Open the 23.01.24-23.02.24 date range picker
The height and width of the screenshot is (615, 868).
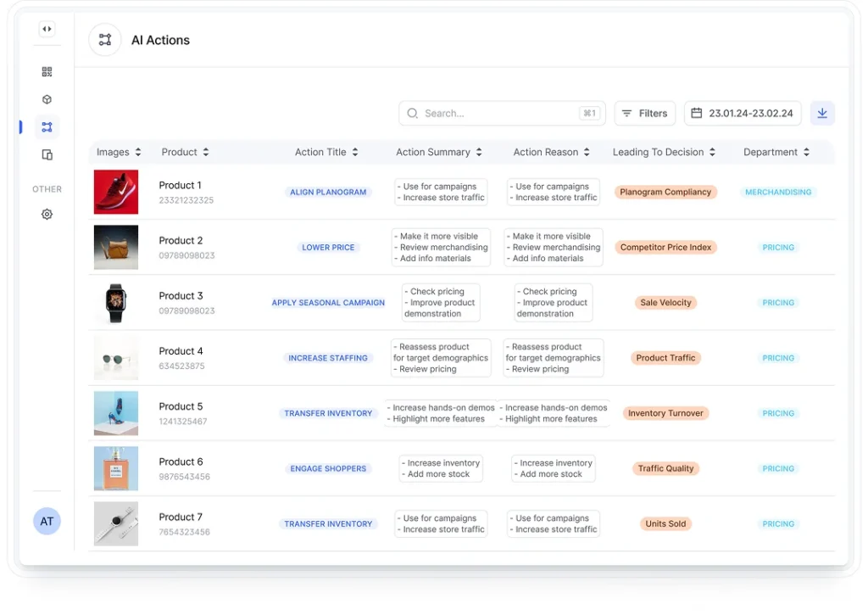[x=743, y=113]
